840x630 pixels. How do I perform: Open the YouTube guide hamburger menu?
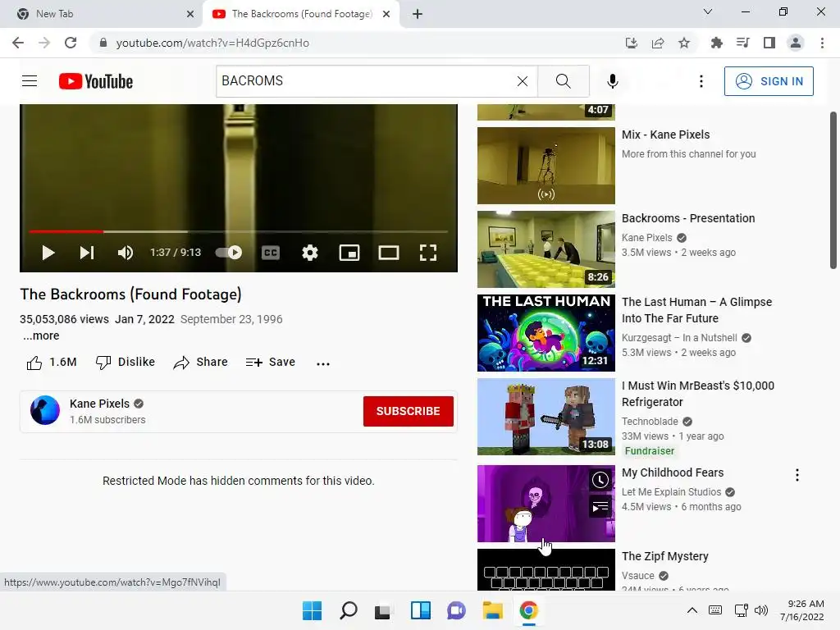tap(30, 81)
